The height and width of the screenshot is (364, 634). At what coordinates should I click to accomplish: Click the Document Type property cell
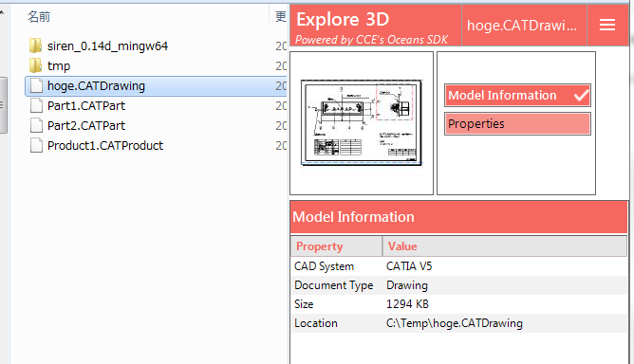click(x=336, y=285)
